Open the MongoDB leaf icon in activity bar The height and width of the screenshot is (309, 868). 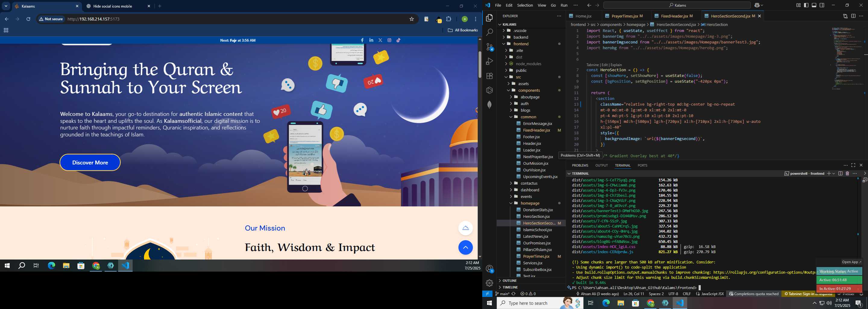pos(489,105)
